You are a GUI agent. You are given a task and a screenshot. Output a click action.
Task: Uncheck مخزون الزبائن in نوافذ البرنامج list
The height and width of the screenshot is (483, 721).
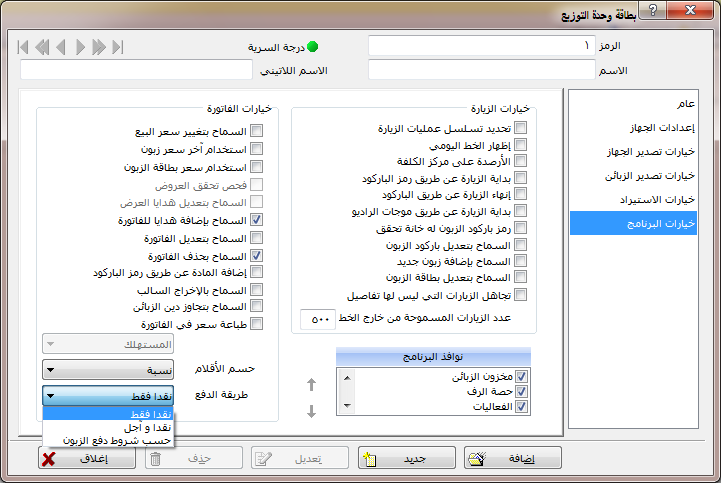522,376
